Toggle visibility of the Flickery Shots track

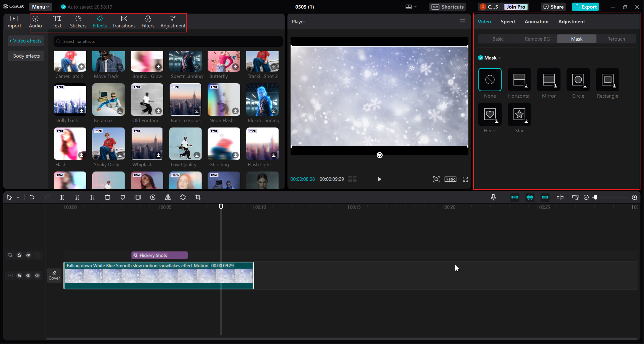point(28,255)
